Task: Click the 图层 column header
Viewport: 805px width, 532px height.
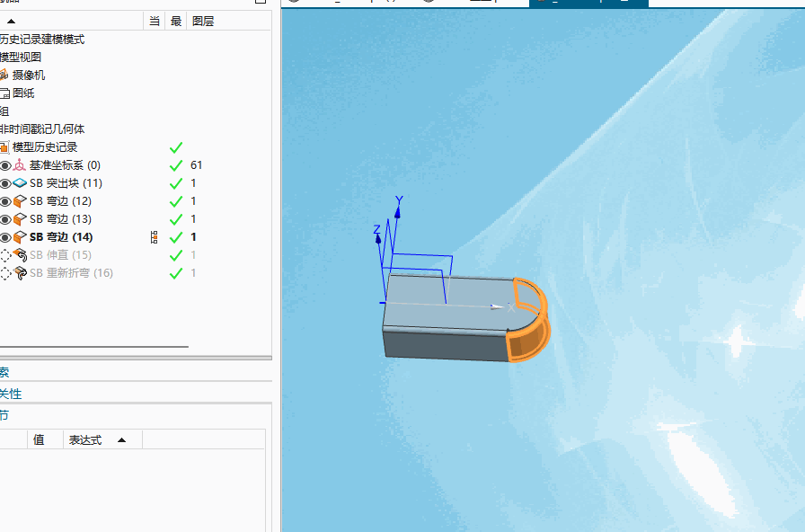Action: tap(203, 21)
